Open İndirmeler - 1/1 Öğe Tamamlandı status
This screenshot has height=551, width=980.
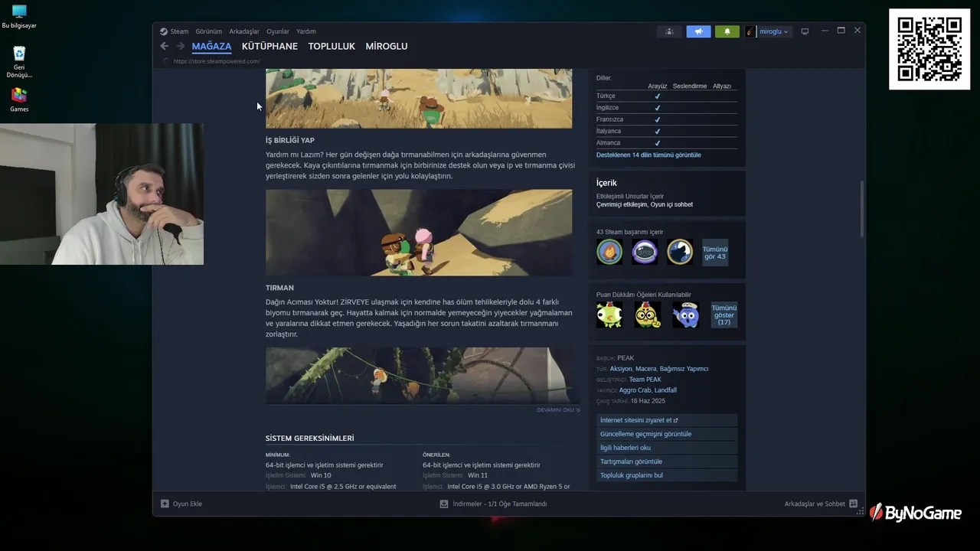(x=500, y=504)
